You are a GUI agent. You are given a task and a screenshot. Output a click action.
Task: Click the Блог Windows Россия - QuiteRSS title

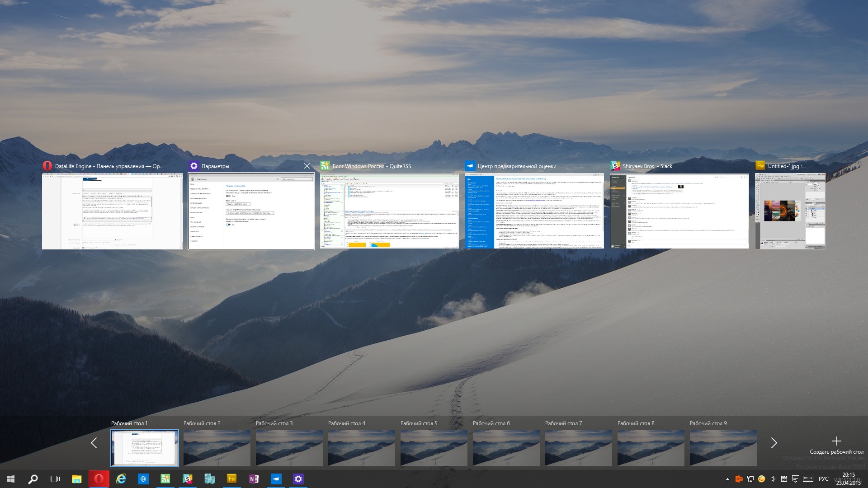(372, 166)
